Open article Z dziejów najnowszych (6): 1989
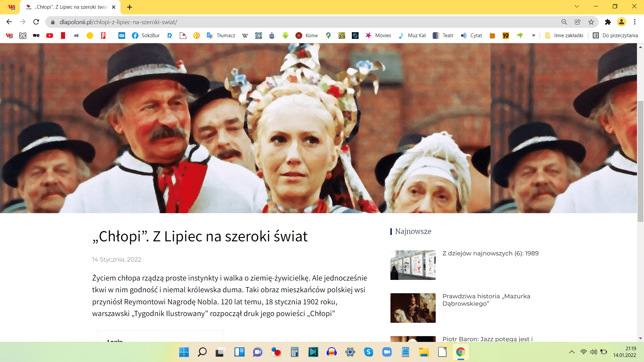 pyautogui.click(x=490, y=253)
